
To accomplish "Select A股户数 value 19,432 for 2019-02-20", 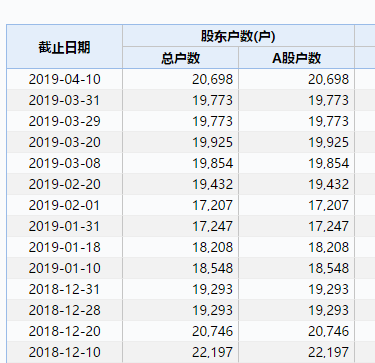I will pyautogui.click(x=329, y=184).
